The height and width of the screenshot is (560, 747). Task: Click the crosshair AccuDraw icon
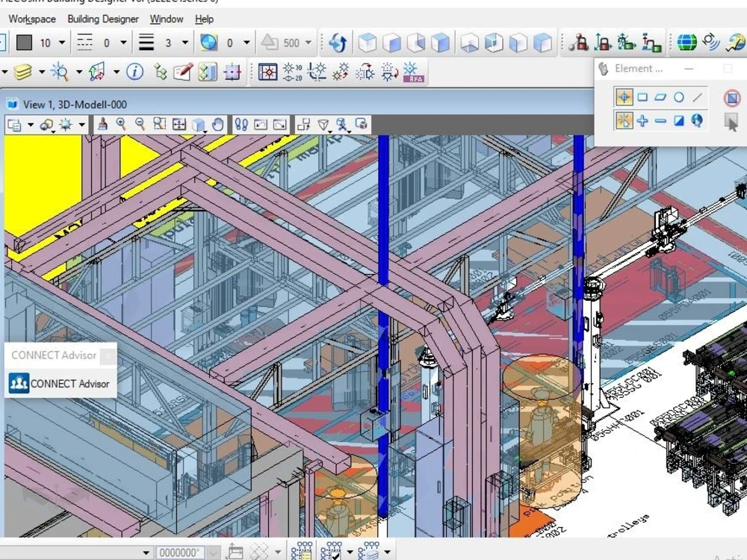click(232, 72)
